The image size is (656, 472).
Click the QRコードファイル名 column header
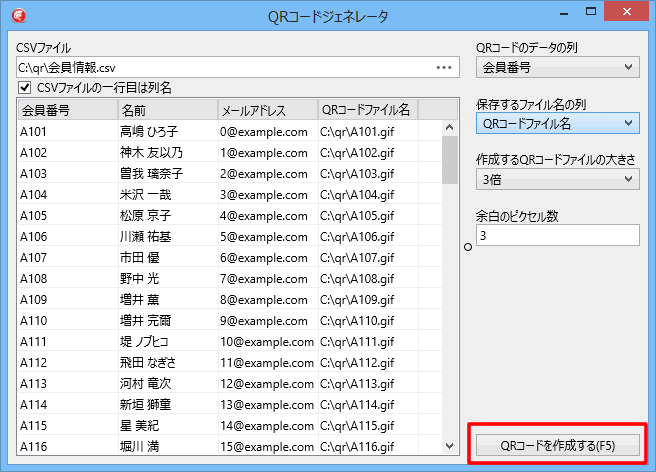pyautogui.click(x=365, y=110)
